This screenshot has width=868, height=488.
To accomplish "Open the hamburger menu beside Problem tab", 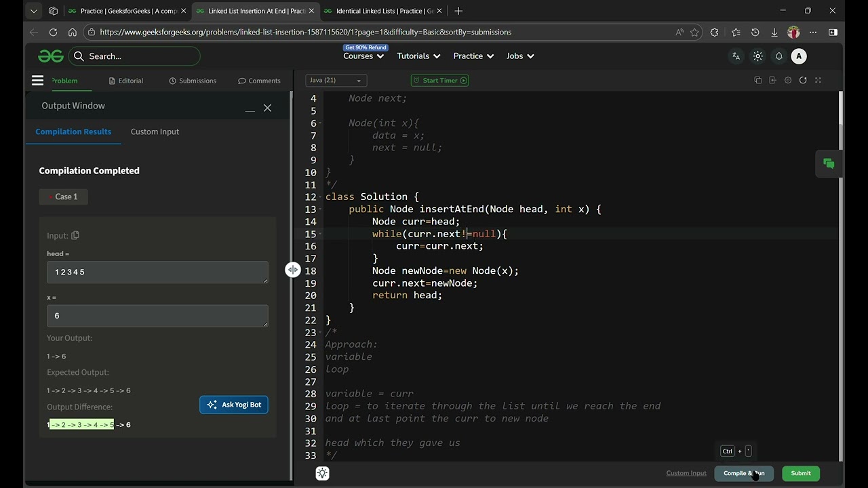I will (37, 81).
